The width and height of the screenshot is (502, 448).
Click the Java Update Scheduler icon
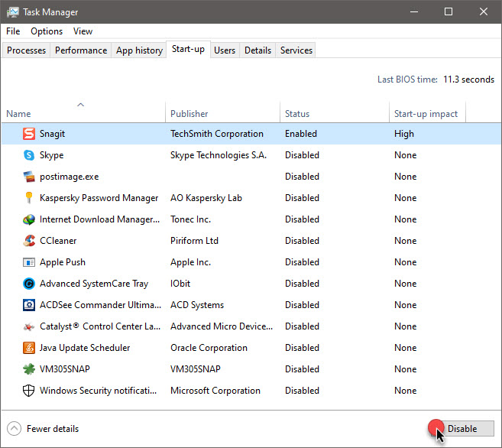coord(29,348)
